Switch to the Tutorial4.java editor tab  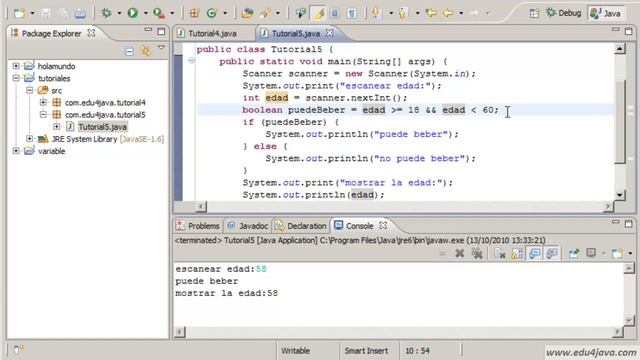point(212,33)
